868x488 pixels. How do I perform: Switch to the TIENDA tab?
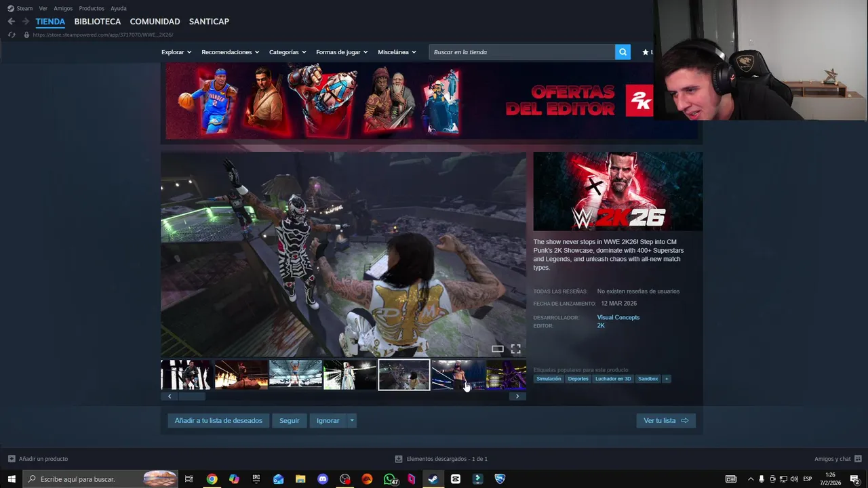50,22
